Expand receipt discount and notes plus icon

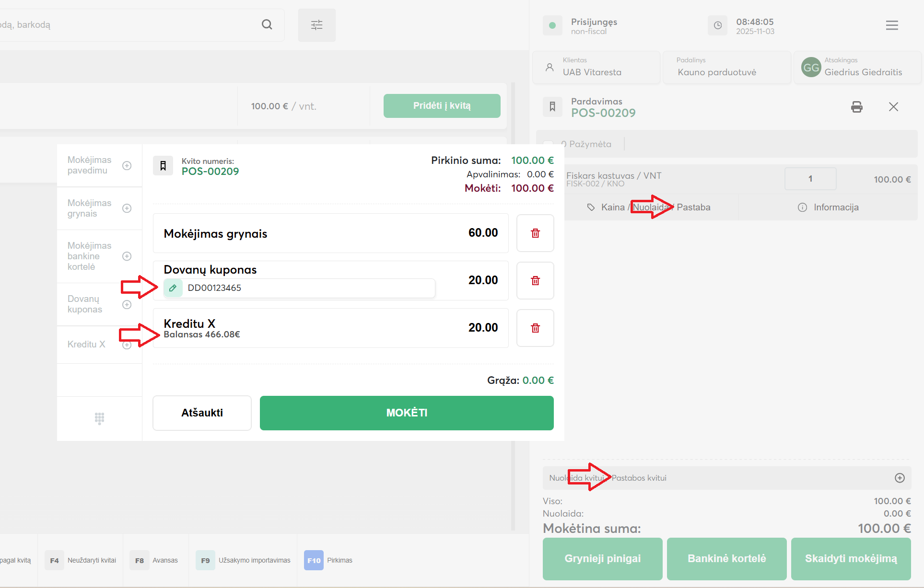pyautogui.click(x=900, y=478)
